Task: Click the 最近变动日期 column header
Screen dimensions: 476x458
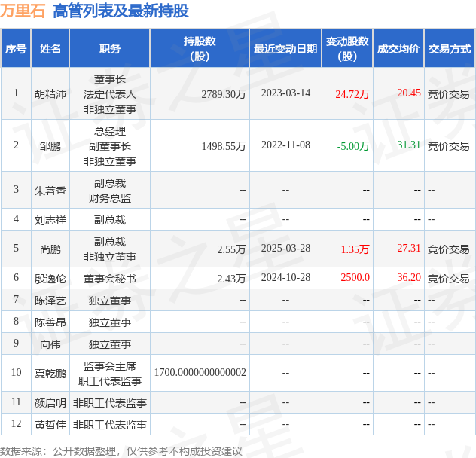Action: (x=285, y=49)
